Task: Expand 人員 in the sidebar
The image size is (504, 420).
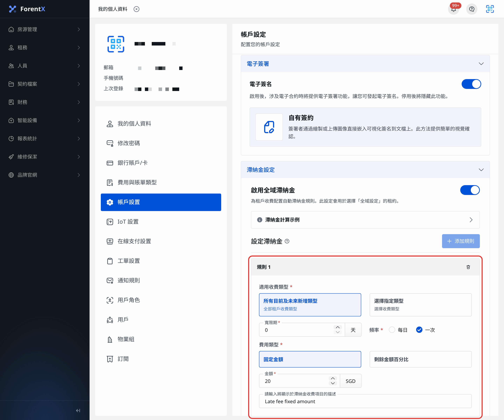Action: pos(45,66)
